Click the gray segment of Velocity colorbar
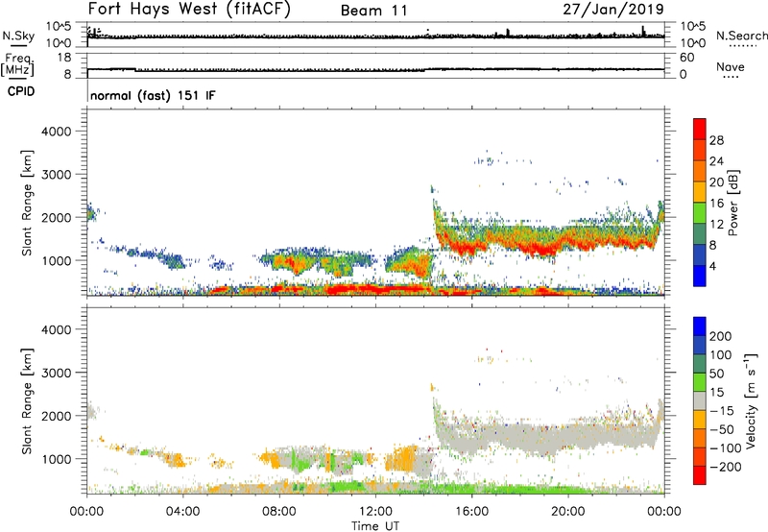Viewport: 768px width, 532px height. 700,400
